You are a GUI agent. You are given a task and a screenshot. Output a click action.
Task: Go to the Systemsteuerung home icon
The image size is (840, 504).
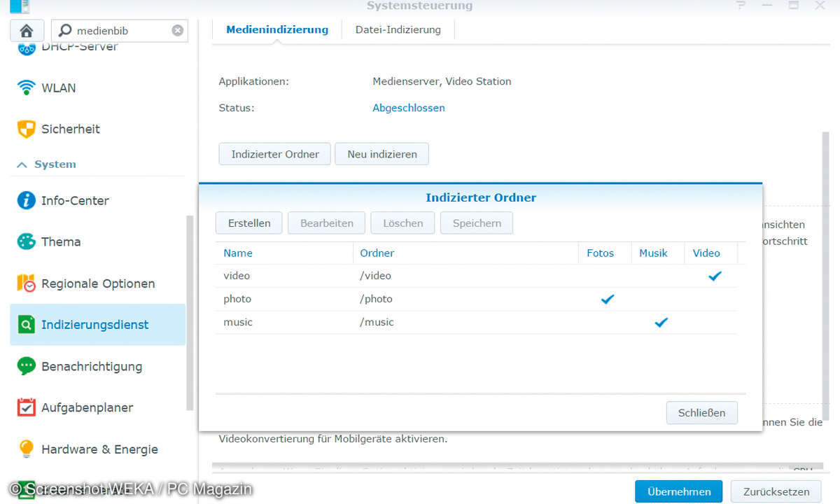tap(27, 31)
